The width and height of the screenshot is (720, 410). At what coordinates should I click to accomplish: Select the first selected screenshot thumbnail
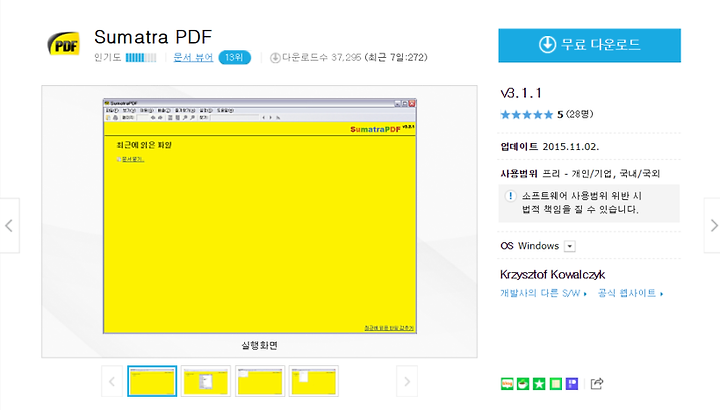(x=152, y=381)
